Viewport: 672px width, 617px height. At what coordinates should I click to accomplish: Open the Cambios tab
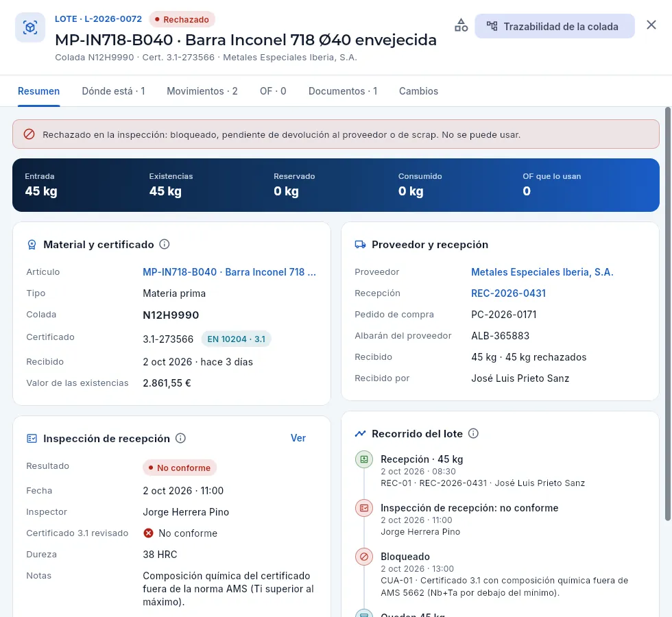click(x=419, y=91)
